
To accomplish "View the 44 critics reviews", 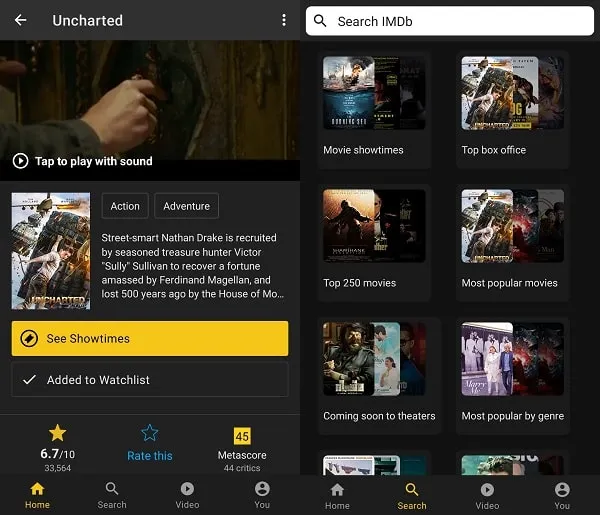I will point(242,468).
